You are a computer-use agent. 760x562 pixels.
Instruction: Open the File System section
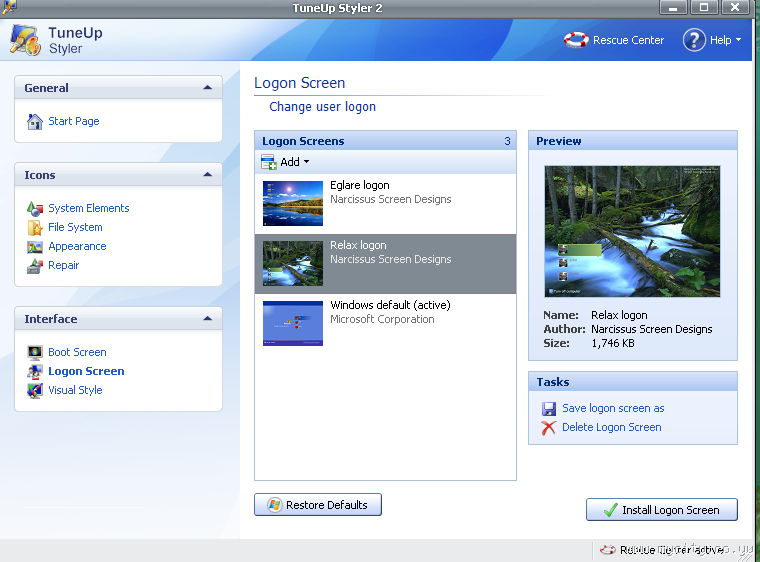pos(75,227)
